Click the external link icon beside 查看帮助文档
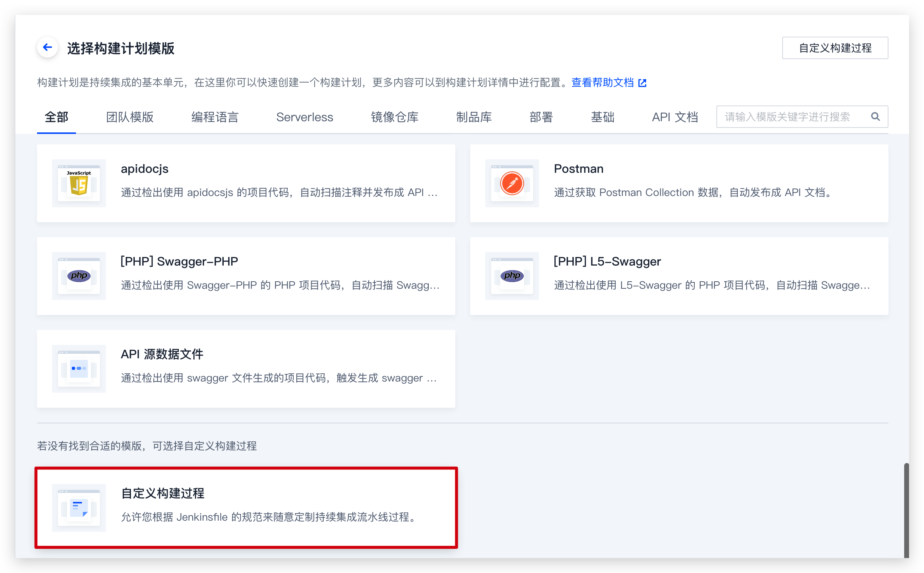Screen dimensions: 924x573 point(642,83)
